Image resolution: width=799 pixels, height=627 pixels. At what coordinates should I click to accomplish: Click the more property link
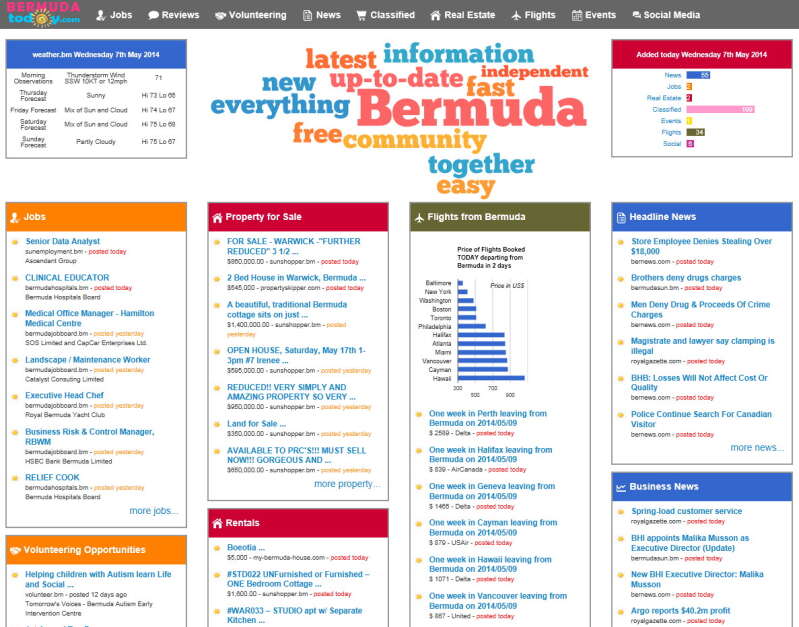tap(347, 484)
